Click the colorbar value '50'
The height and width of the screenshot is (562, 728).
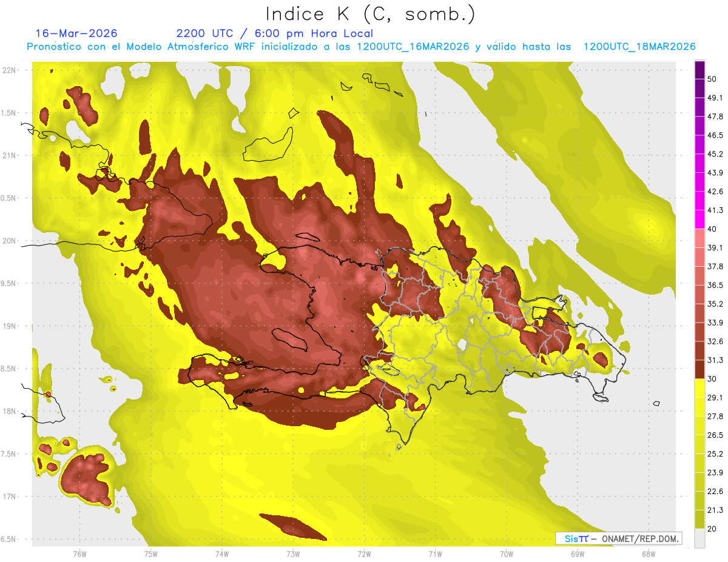(x=712, y=79)
